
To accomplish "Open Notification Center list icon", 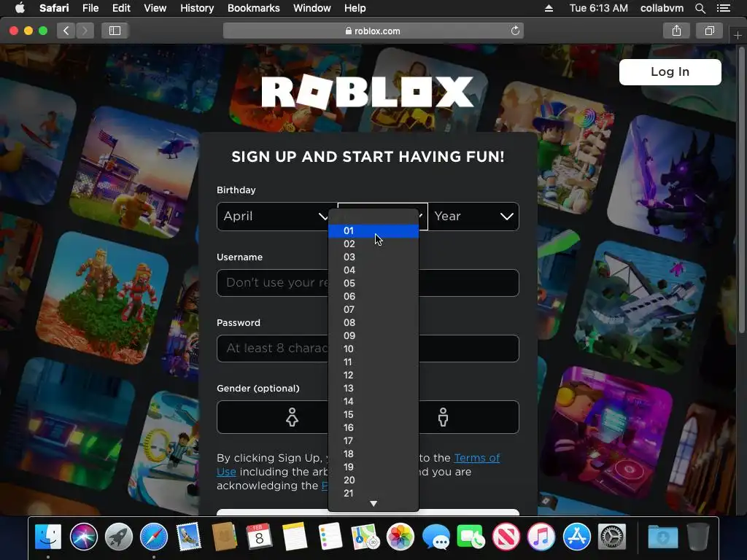I will tap(723, 8).
